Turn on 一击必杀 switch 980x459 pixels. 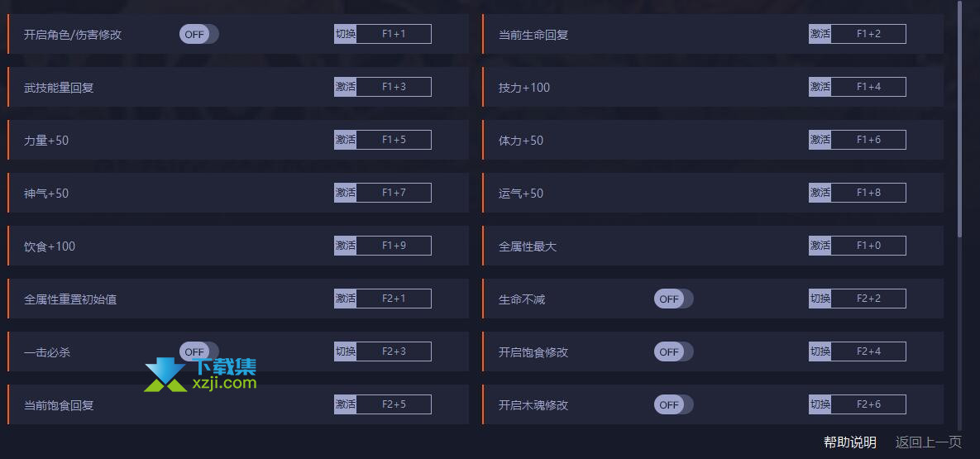click(x=198, y=351)
